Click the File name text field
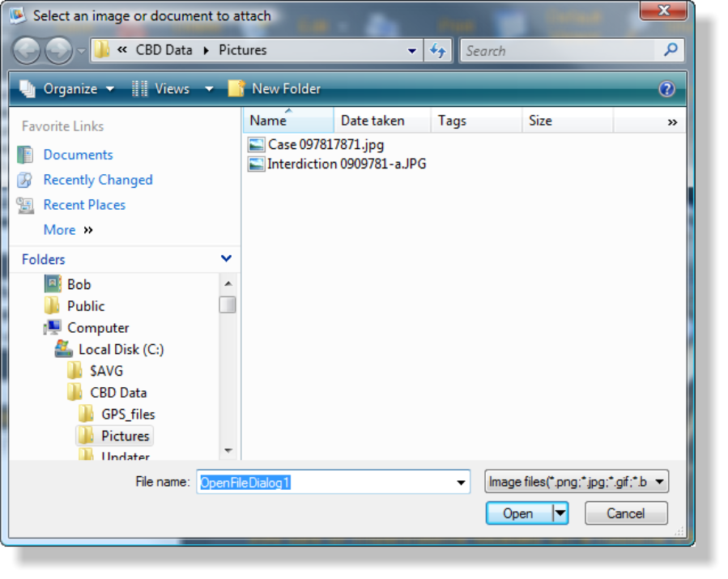728x579 pixels. click(x=325, y=483)
